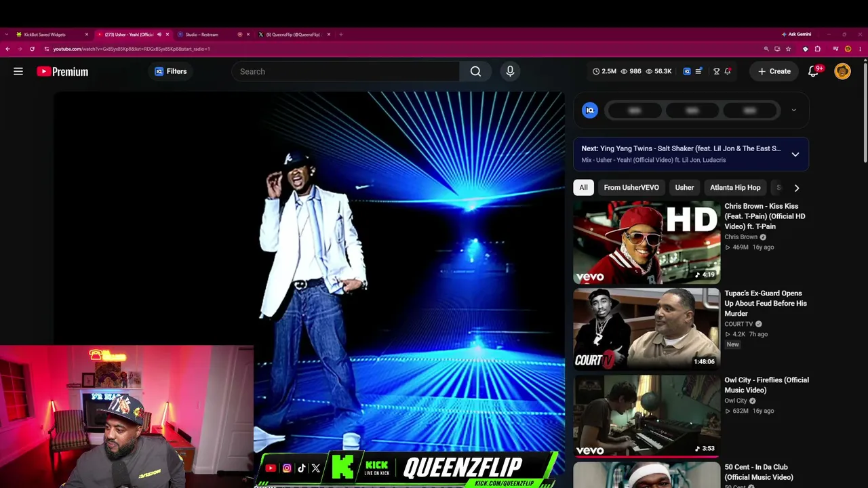This screenshot has height=488, width=868.
Task: Open Tupac's Ex-Guard Opens Up video title
Action: [766, 303]
